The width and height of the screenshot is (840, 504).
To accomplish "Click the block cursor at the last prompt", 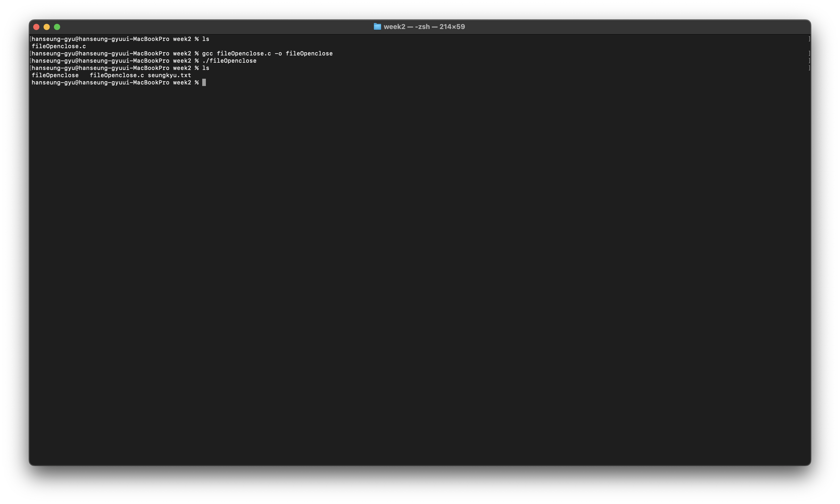I will (204, 83).
